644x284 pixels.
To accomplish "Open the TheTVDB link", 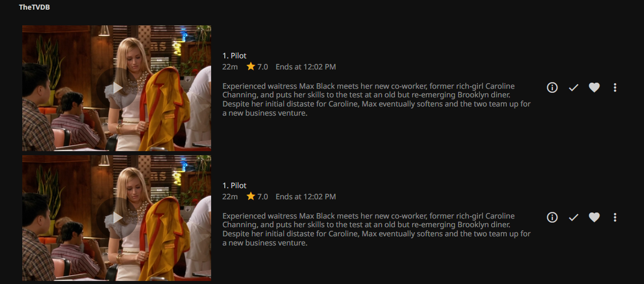I will coord(34,7).
